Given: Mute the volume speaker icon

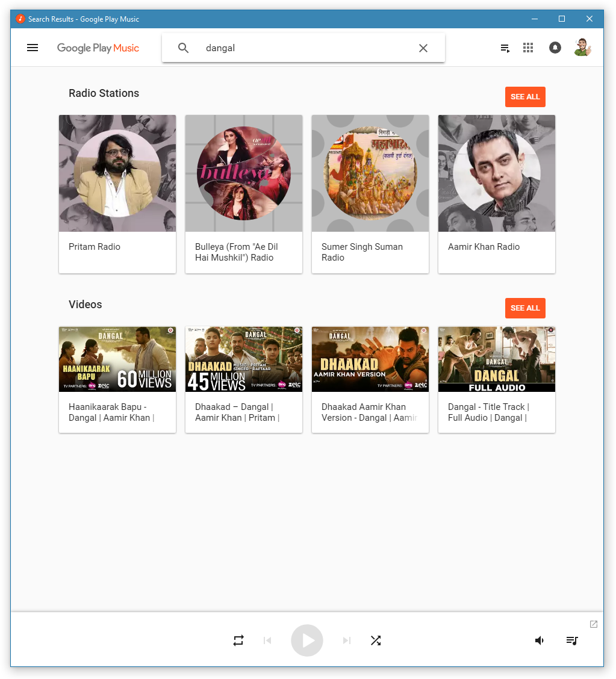Looking at the screenshot, I should coord(540,640).
